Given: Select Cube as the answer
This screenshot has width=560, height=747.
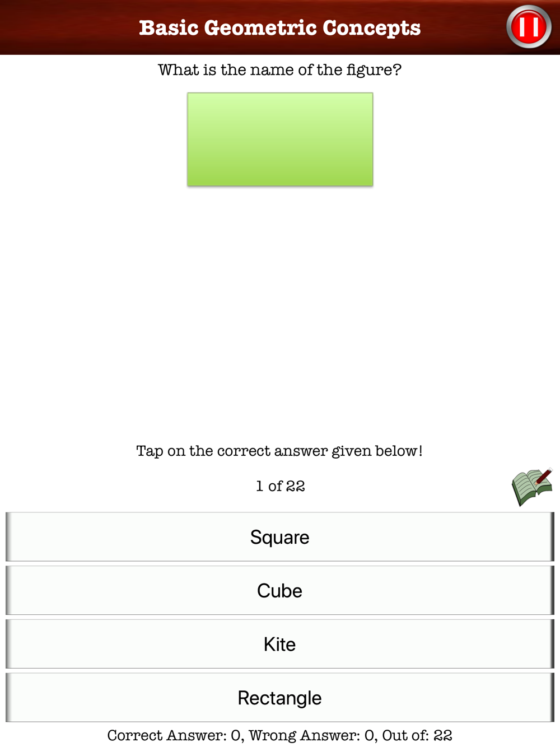Looking at the screenshot, I should pos(280,591).
